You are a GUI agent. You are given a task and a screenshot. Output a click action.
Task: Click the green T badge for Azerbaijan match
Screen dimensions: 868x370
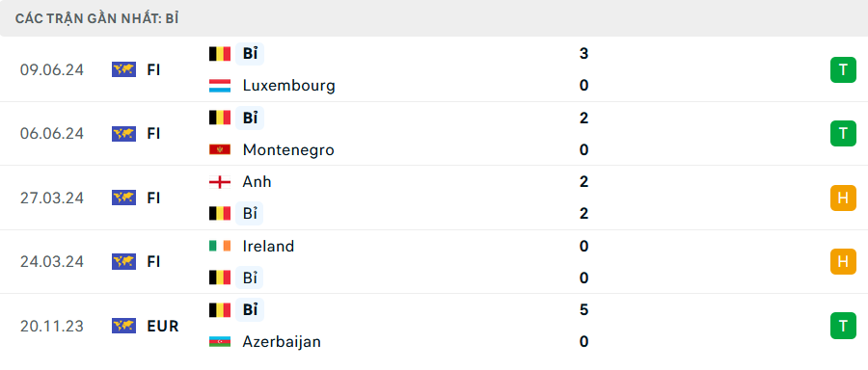[x=843, y=326]
